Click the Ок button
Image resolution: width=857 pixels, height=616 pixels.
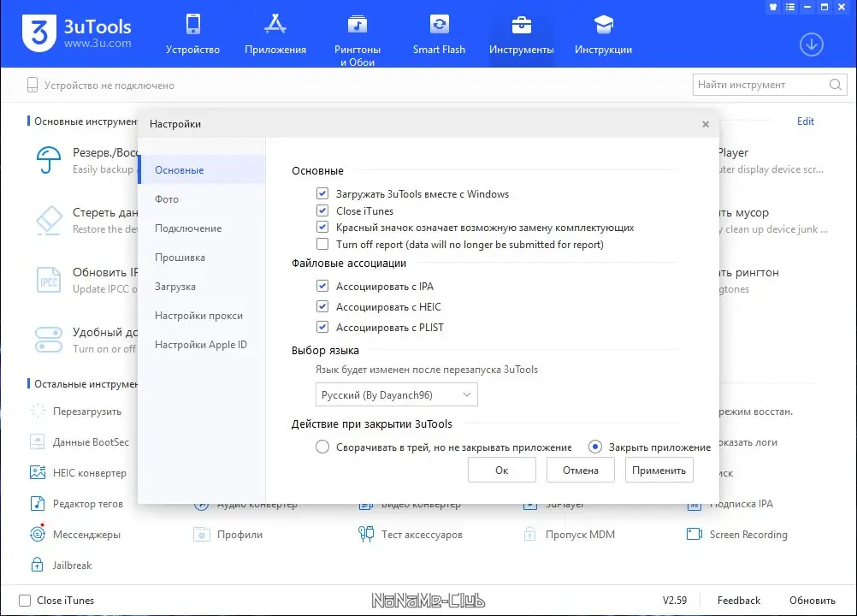click(502, 470)
